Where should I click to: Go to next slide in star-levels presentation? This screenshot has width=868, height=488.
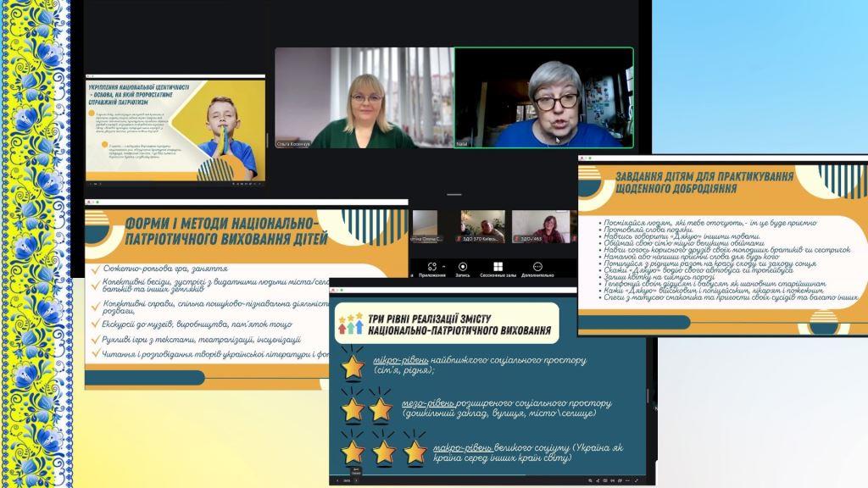(x=356, y=480)
